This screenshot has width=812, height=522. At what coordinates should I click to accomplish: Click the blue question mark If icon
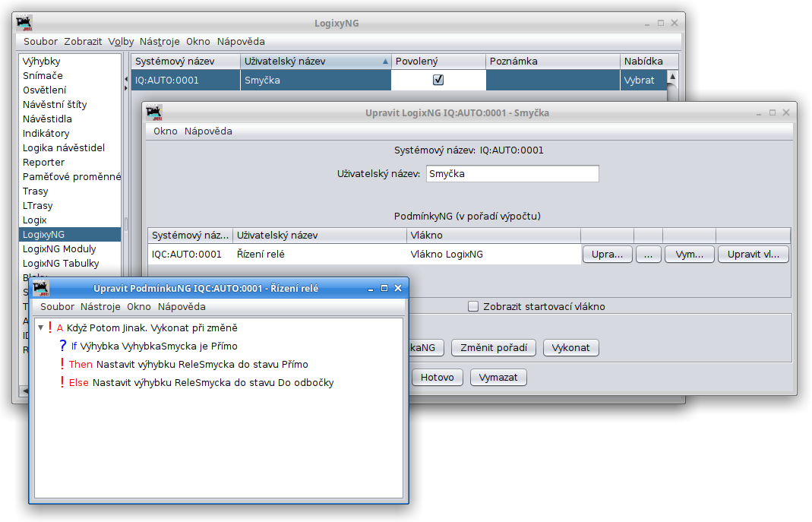click(x=63, y=346)
